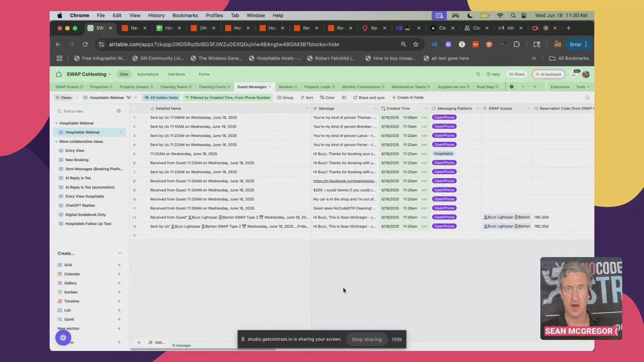Open macOS Control Center

[524, 15]
